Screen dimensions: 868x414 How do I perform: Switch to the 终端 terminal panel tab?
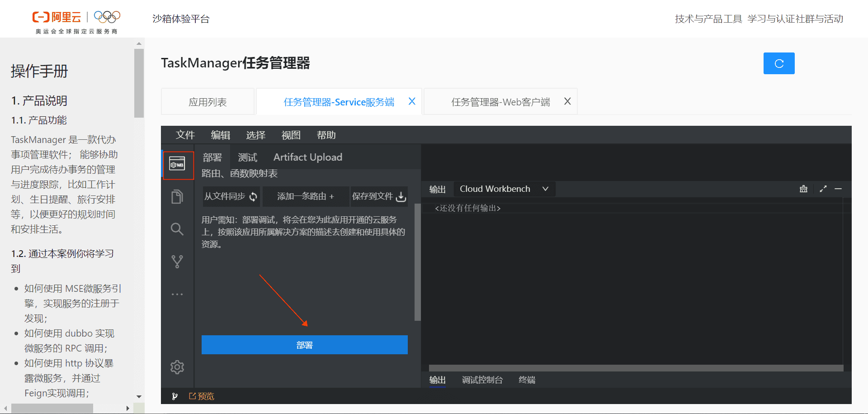(526, 380)
